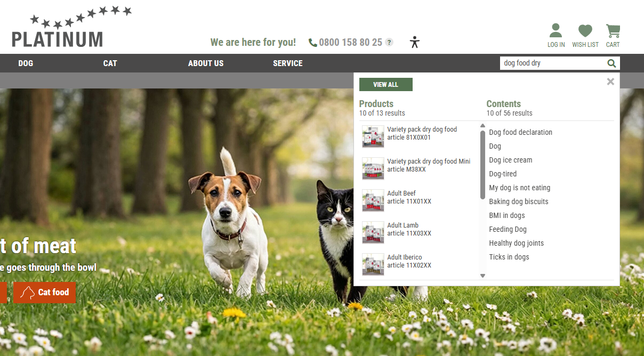This screenshot has width=644, height=356.
Task: Open the SERVICE menu
Action: [x=287, y=63]
